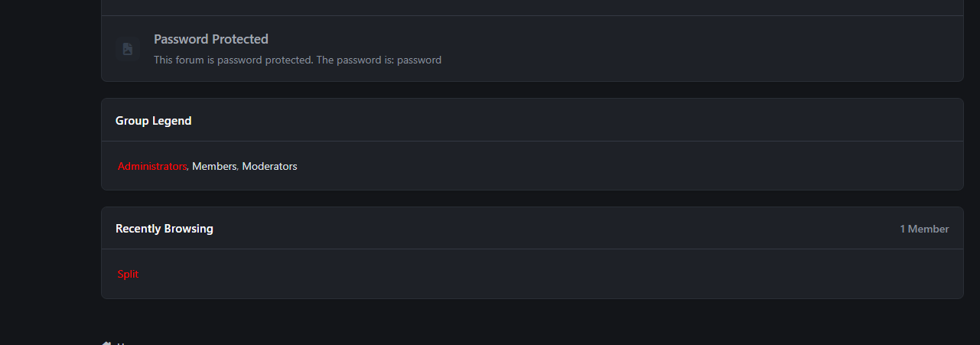Click the Home breadcrumb text at bottom
Viewport: 980px width, 345px height.
(x=126, y=343)
